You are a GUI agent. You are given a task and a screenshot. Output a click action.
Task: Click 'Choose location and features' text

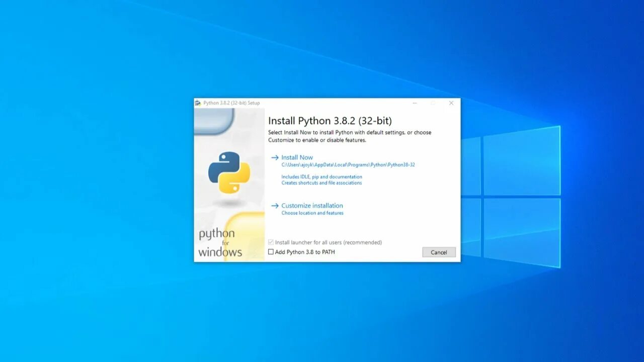tap(312, 213)
